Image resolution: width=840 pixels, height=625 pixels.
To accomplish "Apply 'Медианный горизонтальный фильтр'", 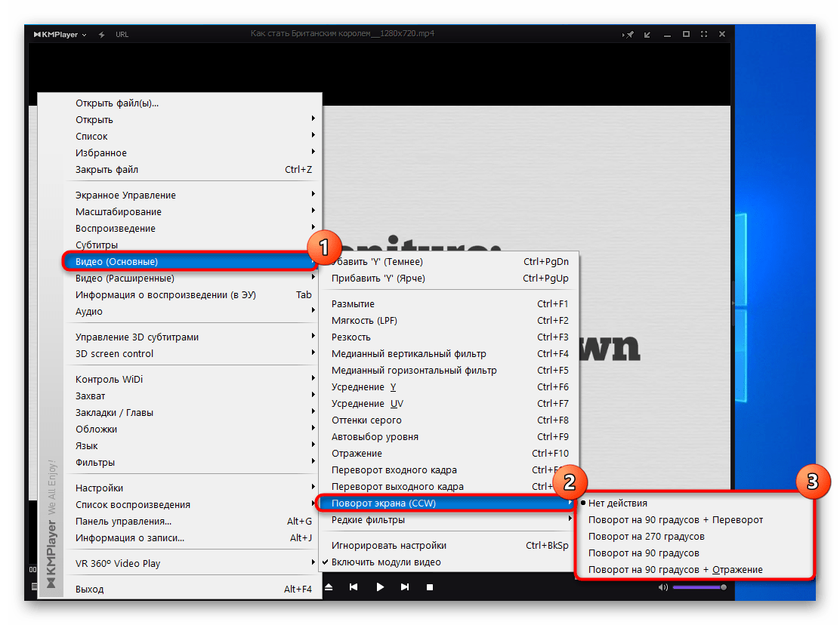I will (x=448, y=370).
